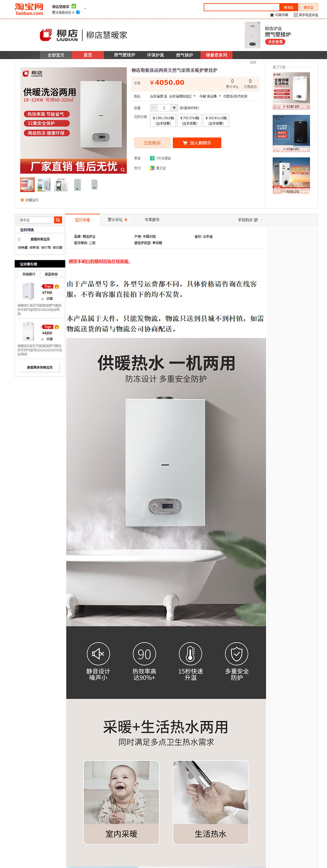Viewport: 327px width, 868px height.
Task: Select the 12-period Huabei installment option
Action: coord(216,121)
